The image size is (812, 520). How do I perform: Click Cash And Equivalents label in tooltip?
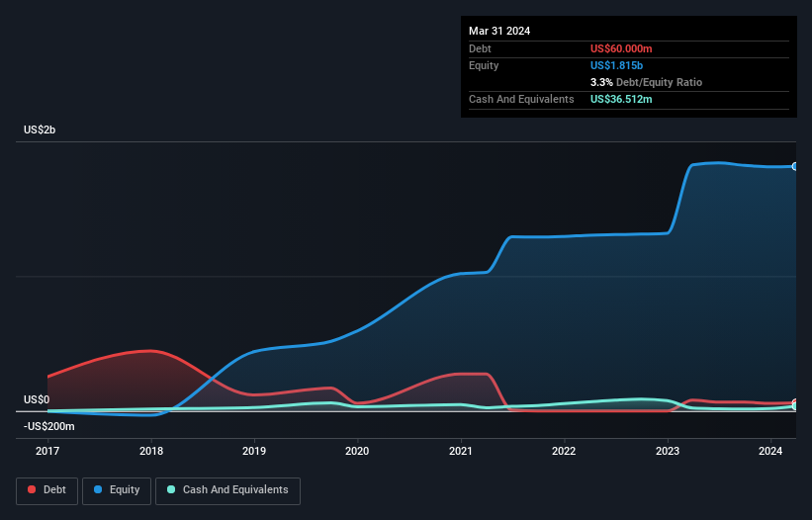(521, 99)
